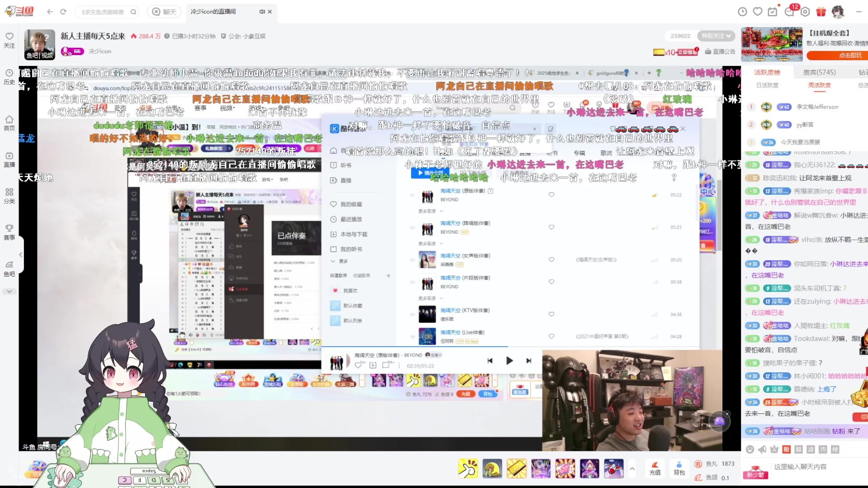868x488 pixels.
Task: Open 背包 backpack button
Action: pyautogui.click(x=679, y=468)
